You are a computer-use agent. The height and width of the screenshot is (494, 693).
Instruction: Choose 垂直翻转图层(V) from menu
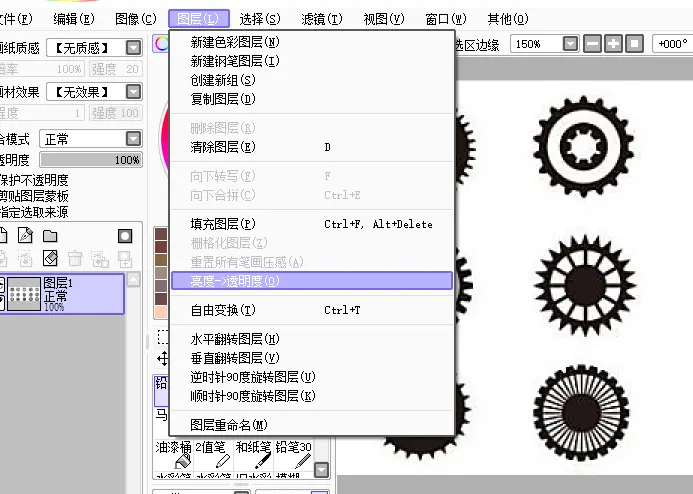pos(312,358)
